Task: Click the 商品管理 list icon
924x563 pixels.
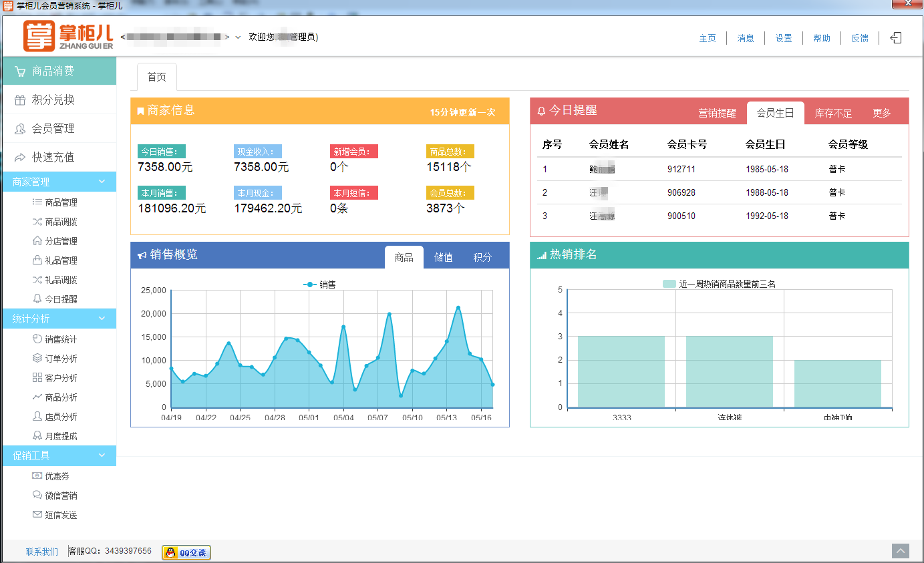Action: [x=37, y=202]
